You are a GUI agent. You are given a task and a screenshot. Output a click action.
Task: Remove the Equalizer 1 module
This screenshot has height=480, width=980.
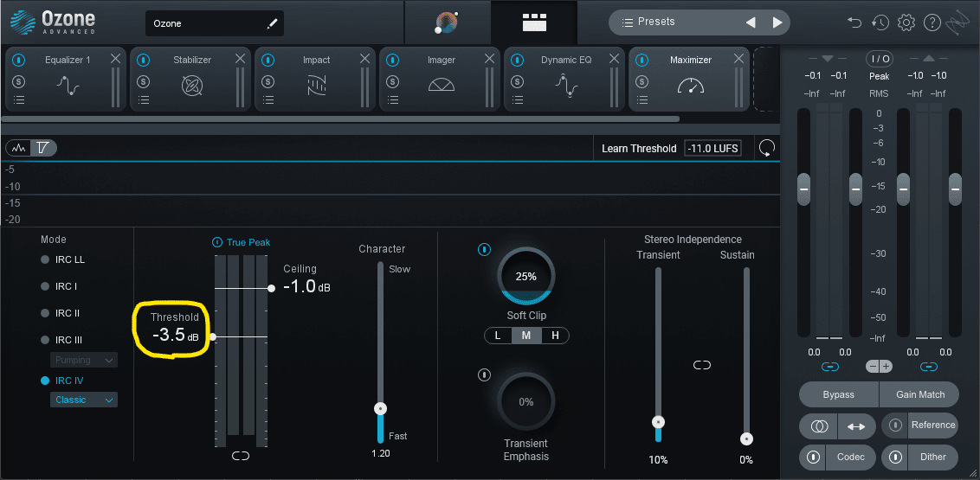(115, 59)
